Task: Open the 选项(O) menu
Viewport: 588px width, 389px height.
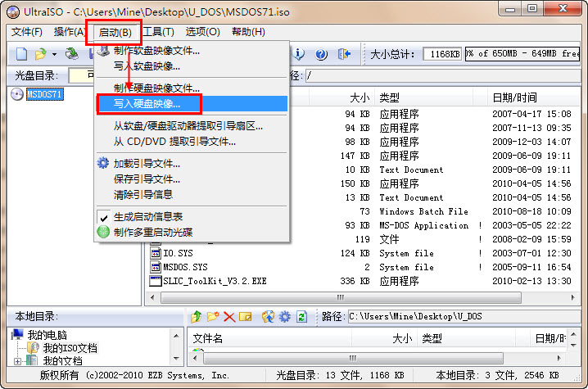Action: tap(203, 32)
